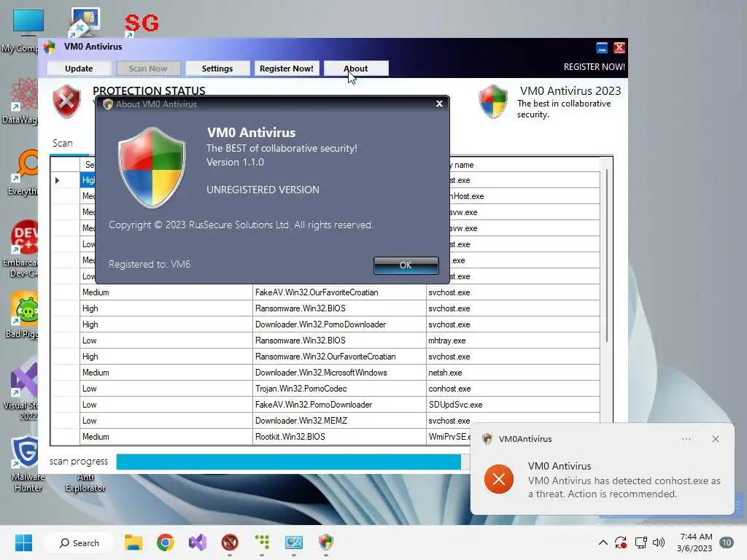Click the red prohibited-sign taskbar icon
This screenshot has height=560, width=747.
click(x=230, y=542)
